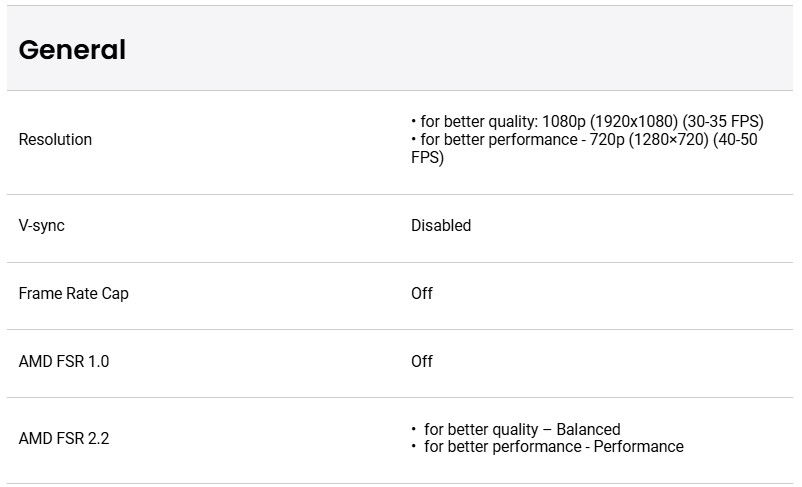Viewport: 802px width, 487px height.
Task: Click the 1080p better quality resolution line
Action: tap(587, 121)
